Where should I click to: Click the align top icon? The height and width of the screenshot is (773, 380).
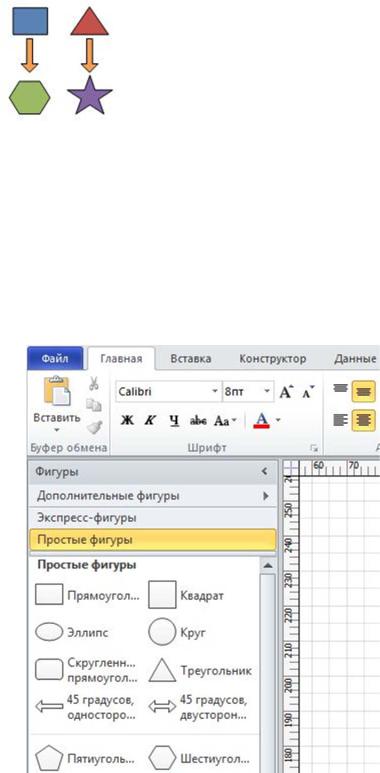pyautogui.click(x=341, y=389)
